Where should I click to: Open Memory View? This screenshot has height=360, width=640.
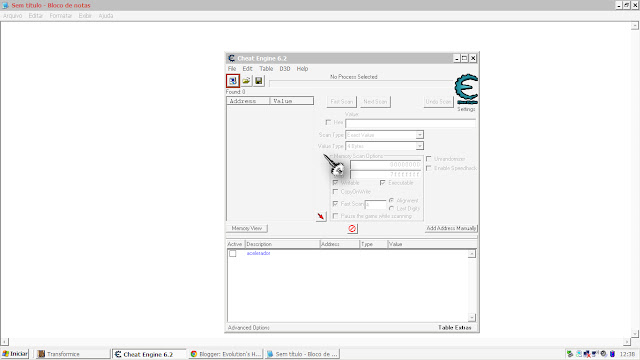click(x=247, y=228)
